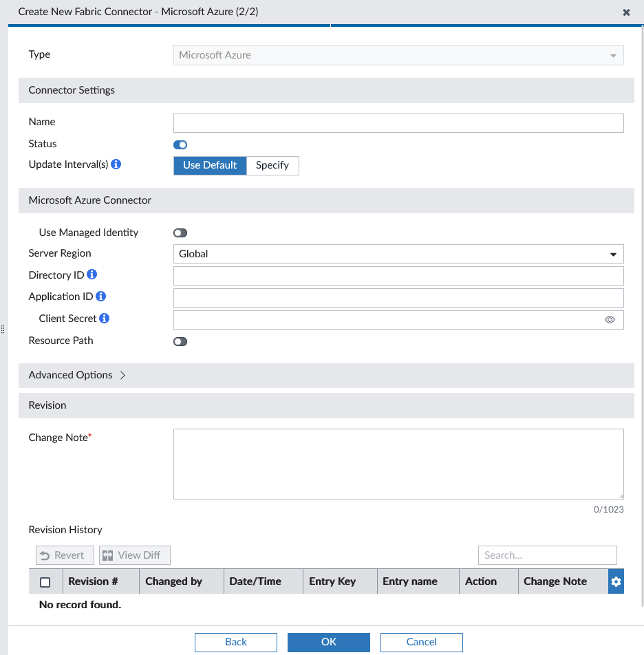This screenshot has width=644, height=655.
Task: Reveal the Client Secret with the eye icon
Action: (x=611, y=319)
